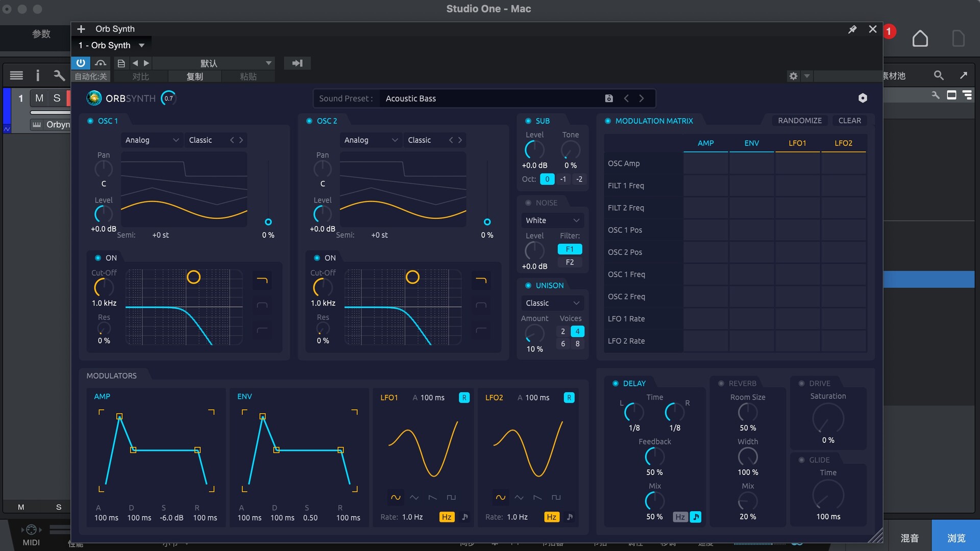Viewport: 980px width, 551px height.
Task: Switch to the 混音 tab
Action: 909,538
